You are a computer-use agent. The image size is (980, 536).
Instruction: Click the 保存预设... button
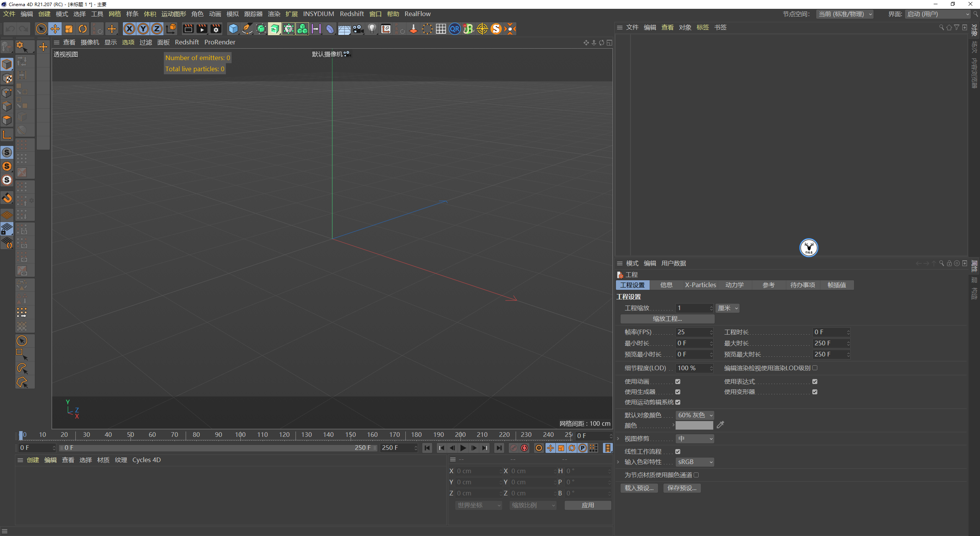tap(682, 488)
